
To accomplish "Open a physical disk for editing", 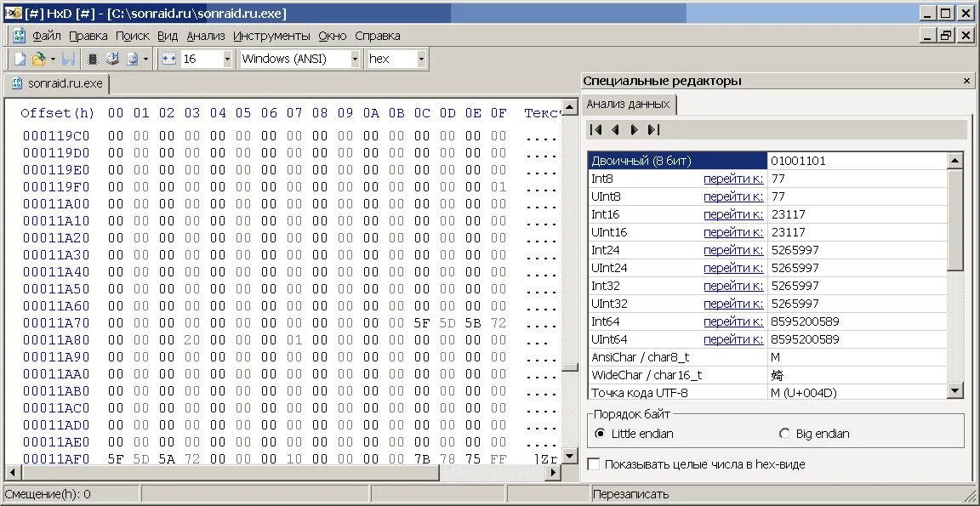I will [111, 58].
